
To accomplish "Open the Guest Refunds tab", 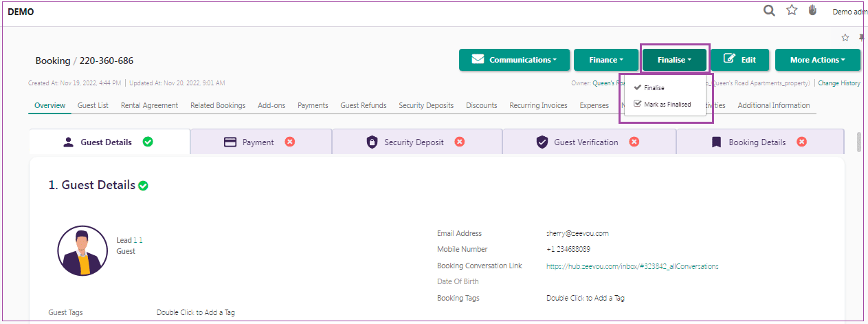I will [364, 105].
